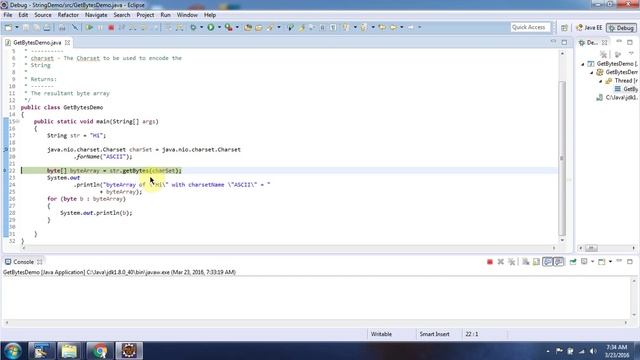Click the Run External Tools icon
This screenshot has width=640, height=360.
[x=229, y=27]
